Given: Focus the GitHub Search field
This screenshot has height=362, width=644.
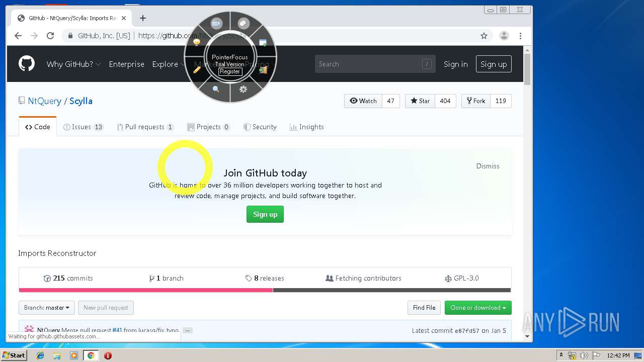Looking at the screenshot, I should pos(375,64).
